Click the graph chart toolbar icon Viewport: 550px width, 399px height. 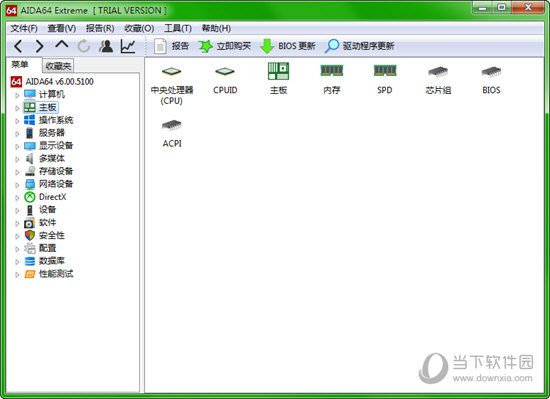coord(128,46)
